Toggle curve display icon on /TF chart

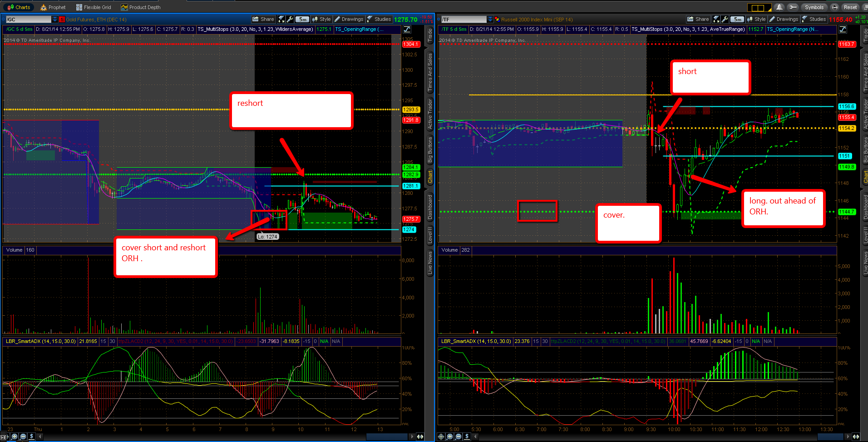(x=843, y=29)
